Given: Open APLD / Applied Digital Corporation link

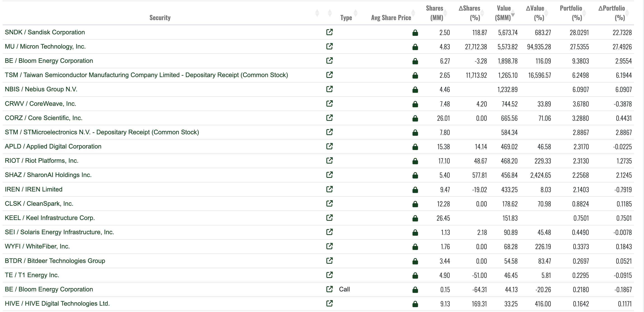Looking at the screenshot, I should point(53,147).
